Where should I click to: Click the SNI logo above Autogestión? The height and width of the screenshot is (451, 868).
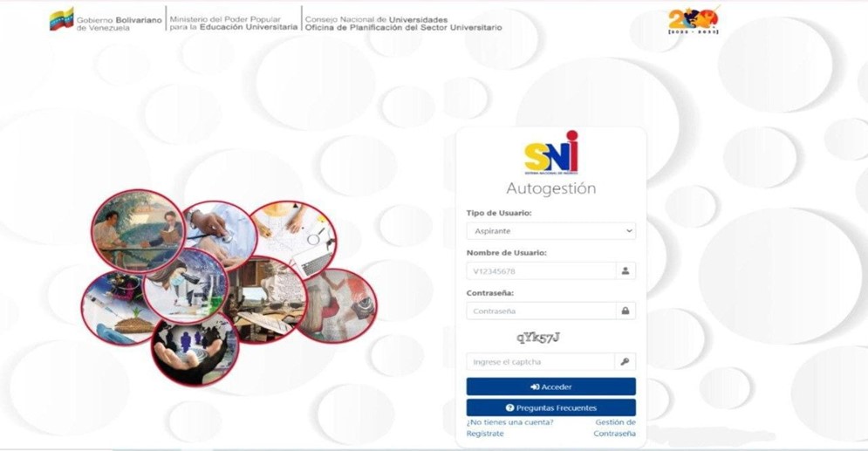pos(551,153)
